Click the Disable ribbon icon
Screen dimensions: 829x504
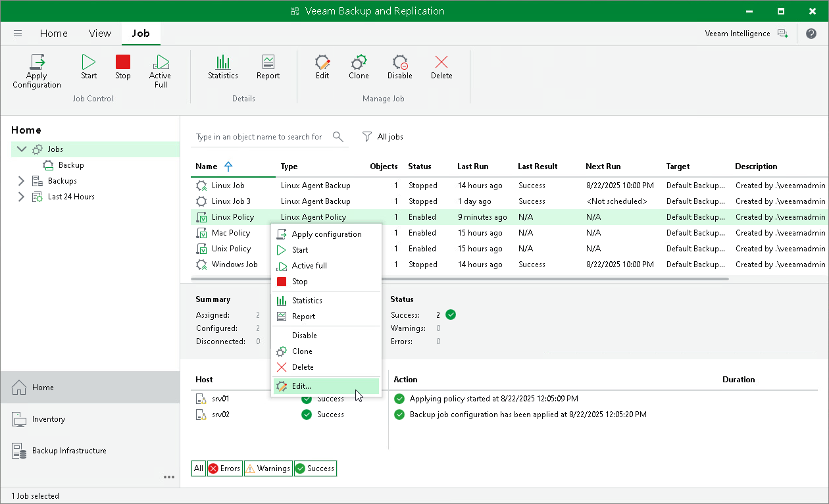[400, 67]
